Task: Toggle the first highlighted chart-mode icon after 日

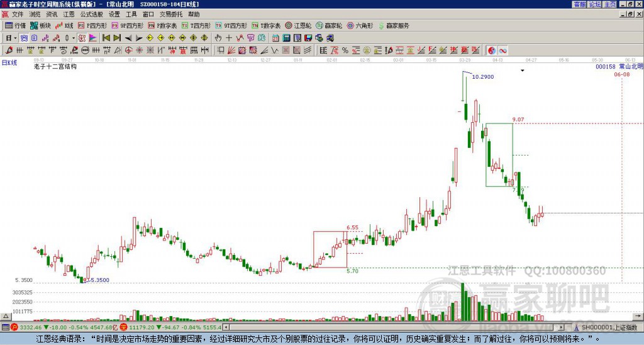Action: [25, 38]
